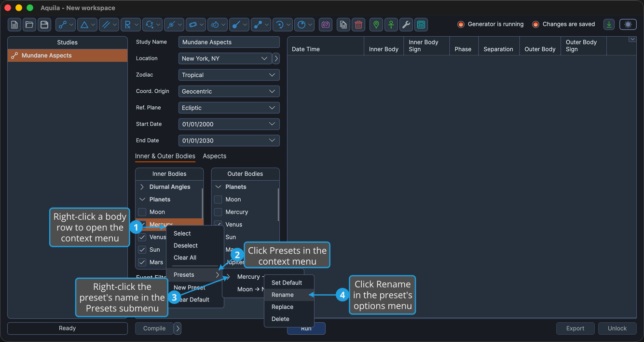The width and height of the screenshot is (644, 342).
Task: Open the End Date picker 01/01/2030
Action: 229,141
